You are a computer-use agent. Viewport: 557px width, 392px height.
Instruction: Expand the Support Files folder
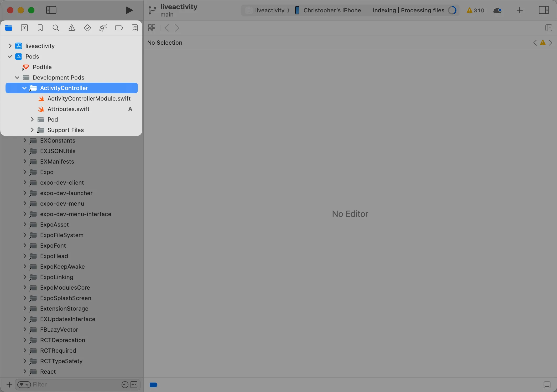(32, 130)
